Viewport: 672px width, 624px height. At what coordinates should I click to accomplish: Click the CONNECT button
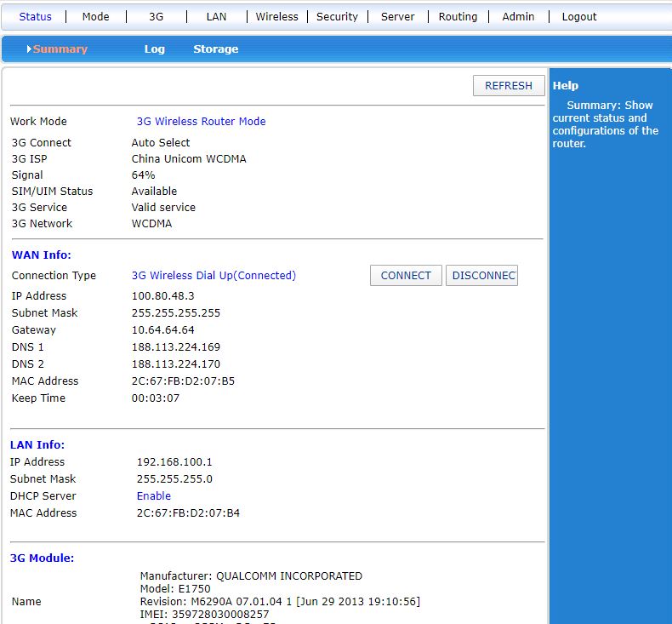click(x=406, y=276)
